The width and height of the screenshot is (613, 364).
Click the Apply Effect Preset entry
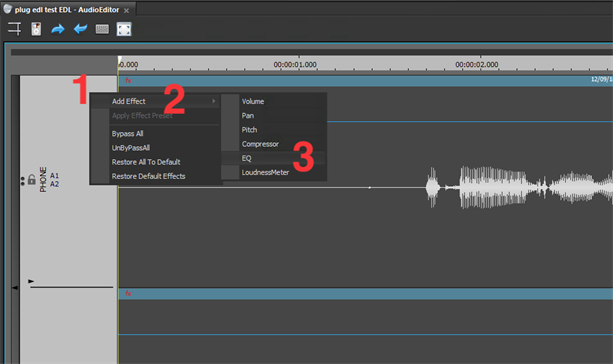(142, 115)
